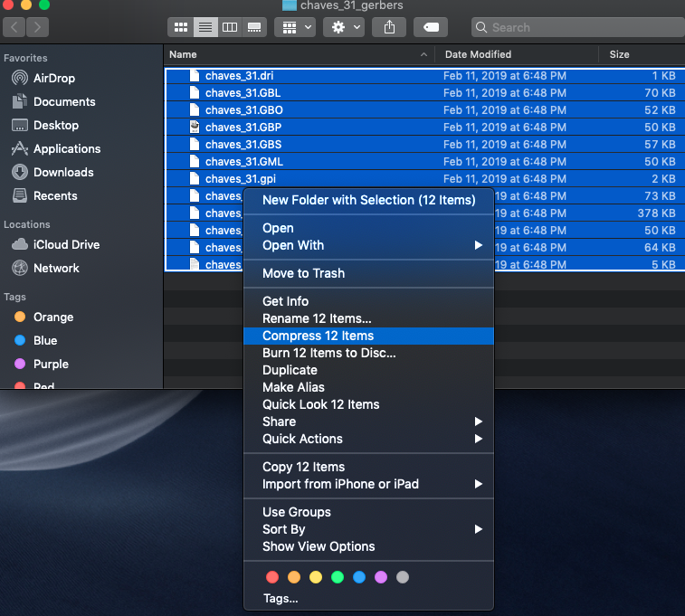
Task: Open iCloud Drive from the sidebar
Action: point(66,245)
